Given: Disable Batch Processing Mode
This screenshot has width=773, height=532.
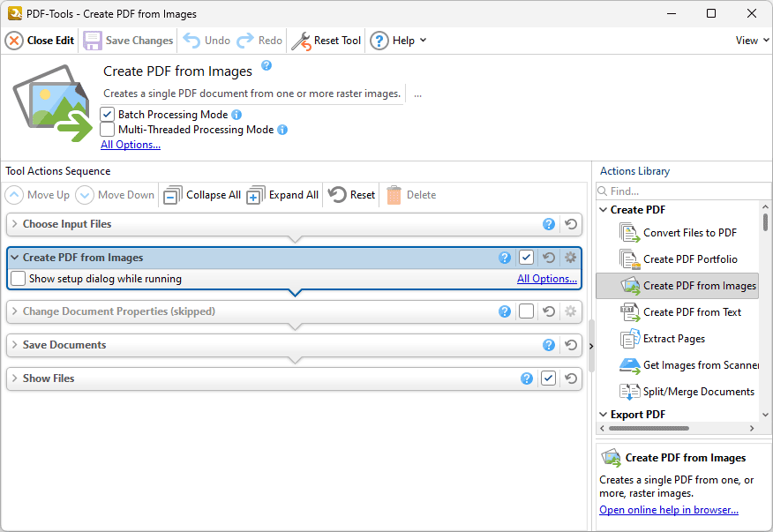Looking at the screenshot, I should click(x=107, y=114).
